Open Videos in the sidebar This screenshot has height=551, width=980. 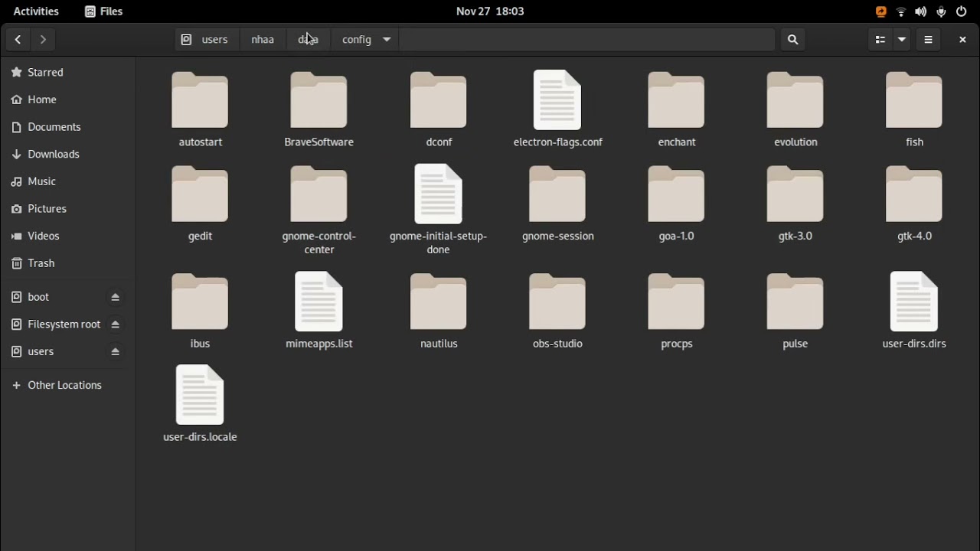click(x=68, y=236)
